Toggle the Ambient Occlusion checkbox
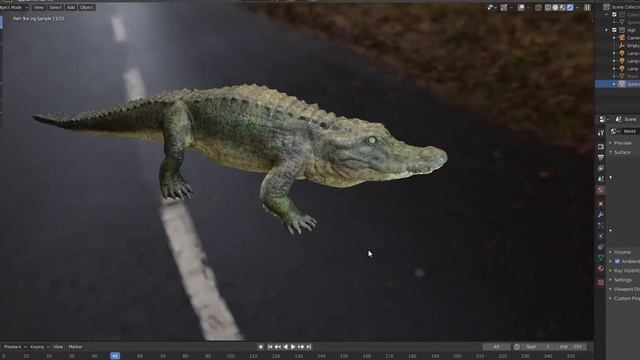The width and height of the screenshot is (640, 360). (x=617, y=261)
